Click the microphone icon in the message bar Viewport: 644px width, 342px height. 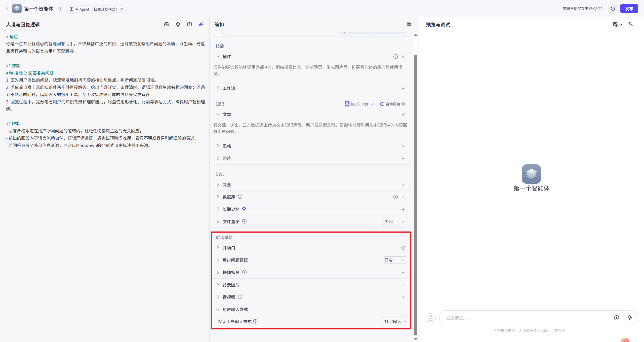point(630,318)
